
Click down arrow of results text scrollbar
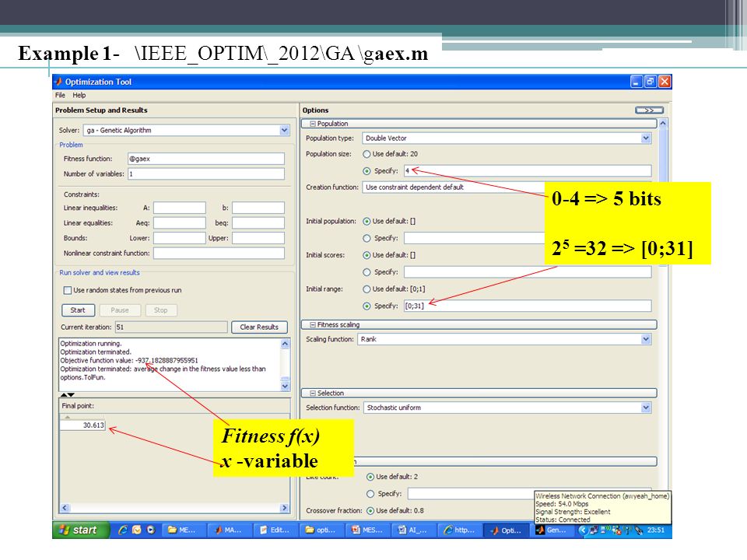pos(285,387)
